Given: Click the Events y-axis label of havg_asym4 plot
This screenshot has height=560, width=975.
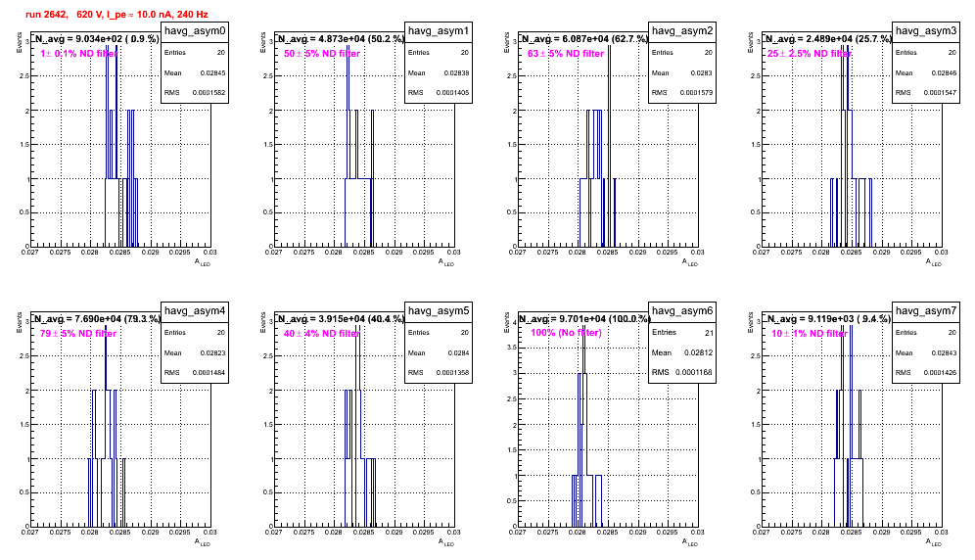Looking at the screenshot, I should tap(19, 322).
